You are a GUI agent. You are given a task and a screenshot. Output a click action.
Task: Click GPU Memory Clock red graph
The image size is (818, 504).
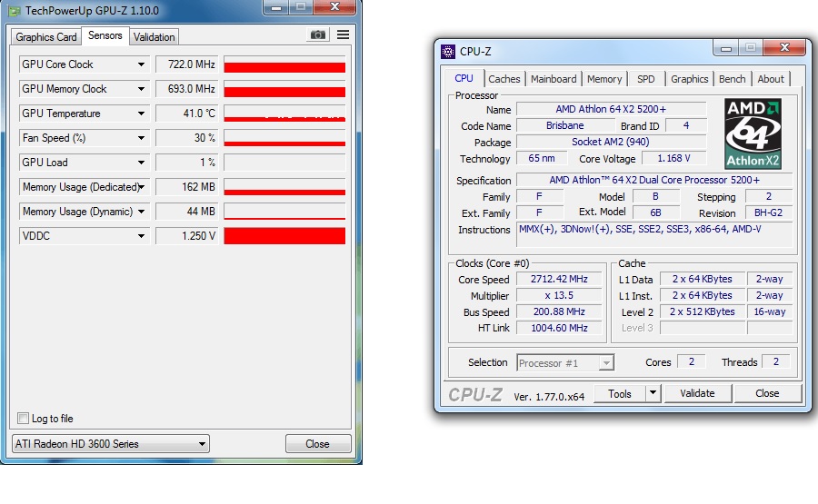pyautogui.click(x=284, y=89)
